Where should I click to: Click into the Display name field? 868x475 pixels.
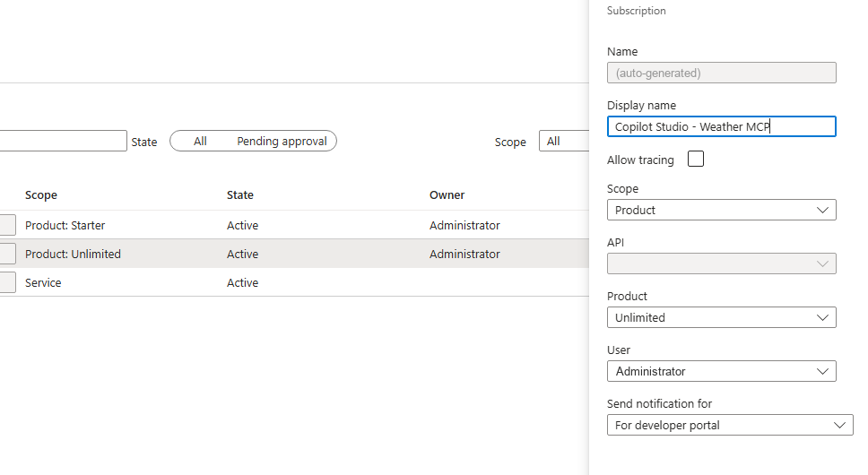point(721,126)
